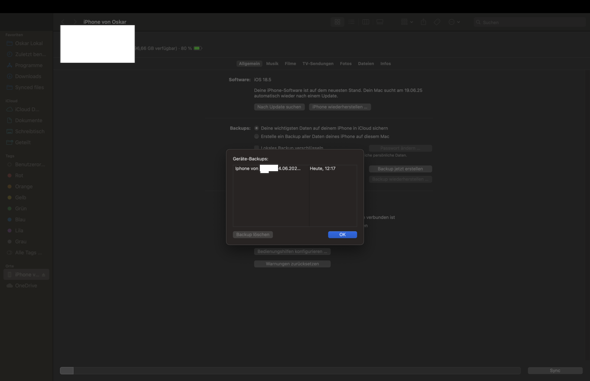Click the Sync button
This screenshot has width=590, height=381.
tap(555, 370)
